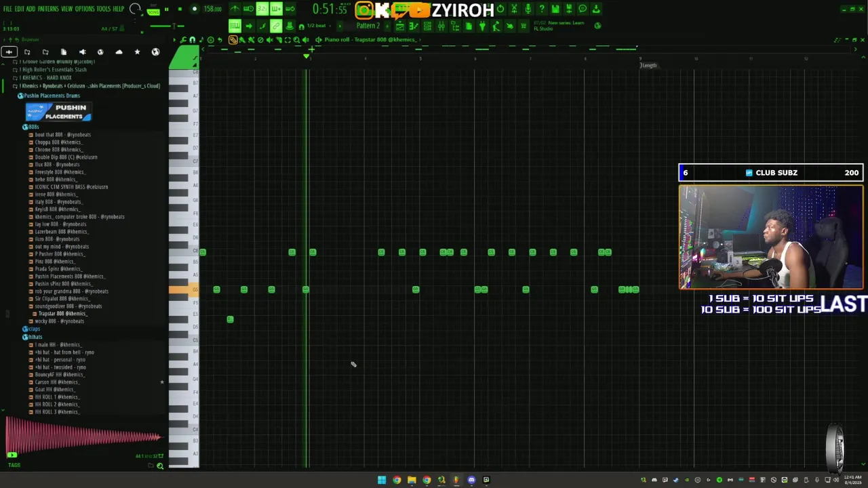The image size is (868, 488).
Task: Click the browser speaker sounds icon
Action: pos(82,52)
